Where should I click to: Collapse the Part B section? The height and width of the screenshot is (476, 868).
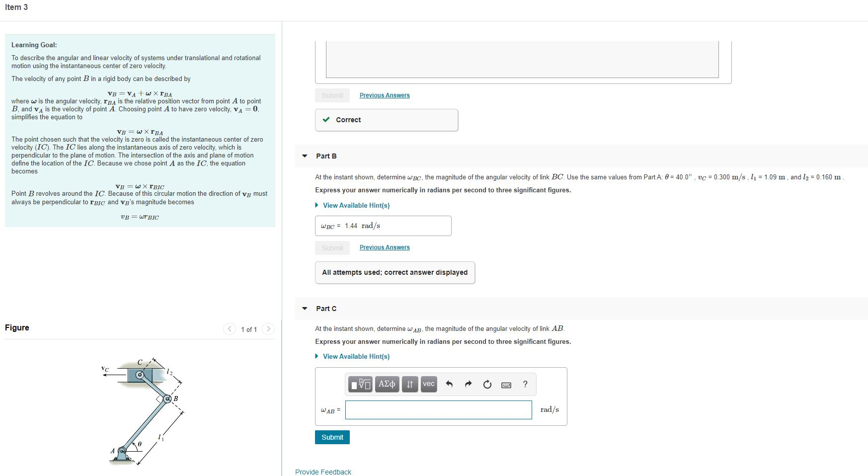coord(305,156)
